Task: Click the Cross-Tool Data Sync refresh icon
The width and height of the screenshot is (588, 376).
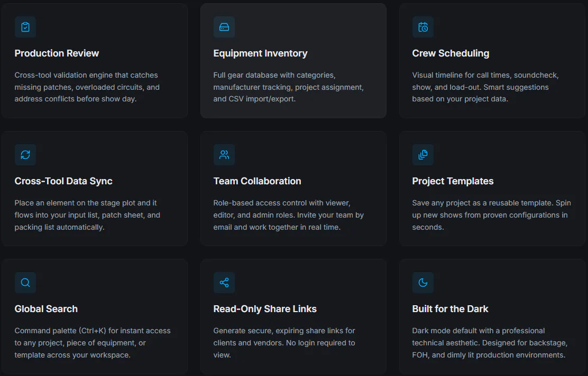Action: (25, 155)
